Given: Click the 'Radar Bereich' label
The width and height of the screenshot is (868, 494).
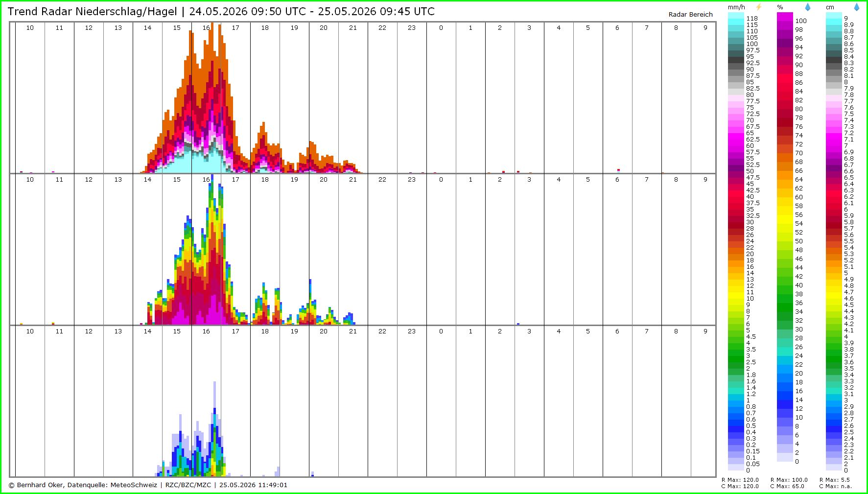Looking at the screenshot, I should coord(690,14).
